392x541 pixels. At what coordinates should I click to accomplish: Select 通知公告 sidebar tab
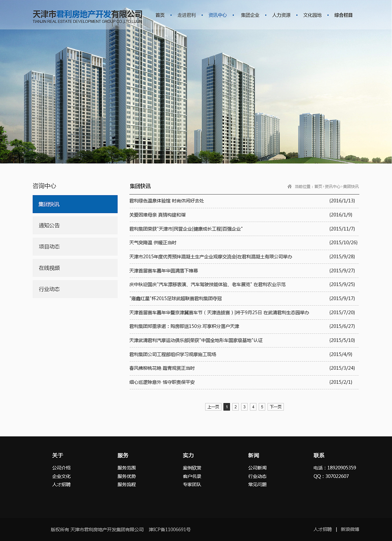pyautogui.click(x=75, y=226)
